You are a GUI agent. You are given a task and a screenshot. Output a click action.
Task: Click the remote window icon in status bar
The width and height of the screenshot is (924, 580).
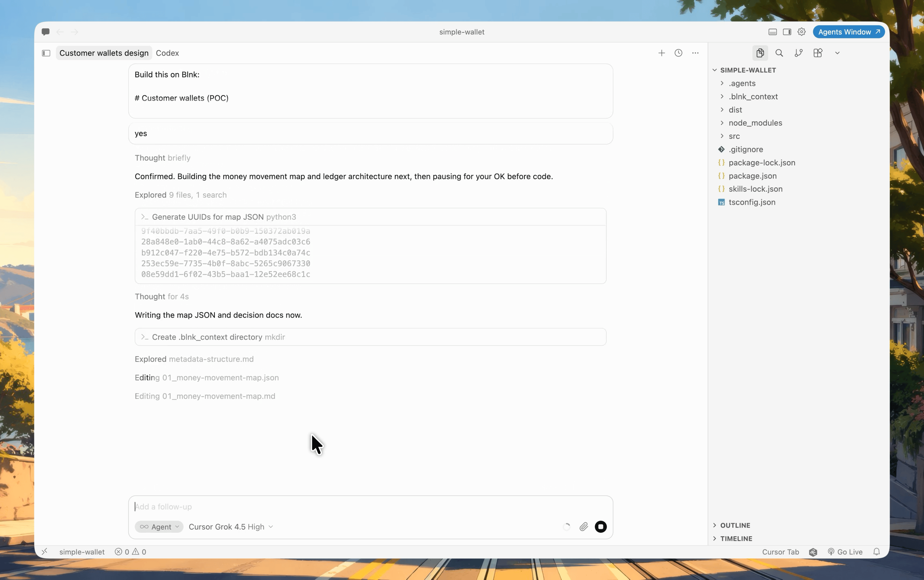click(x=45, y=552)
